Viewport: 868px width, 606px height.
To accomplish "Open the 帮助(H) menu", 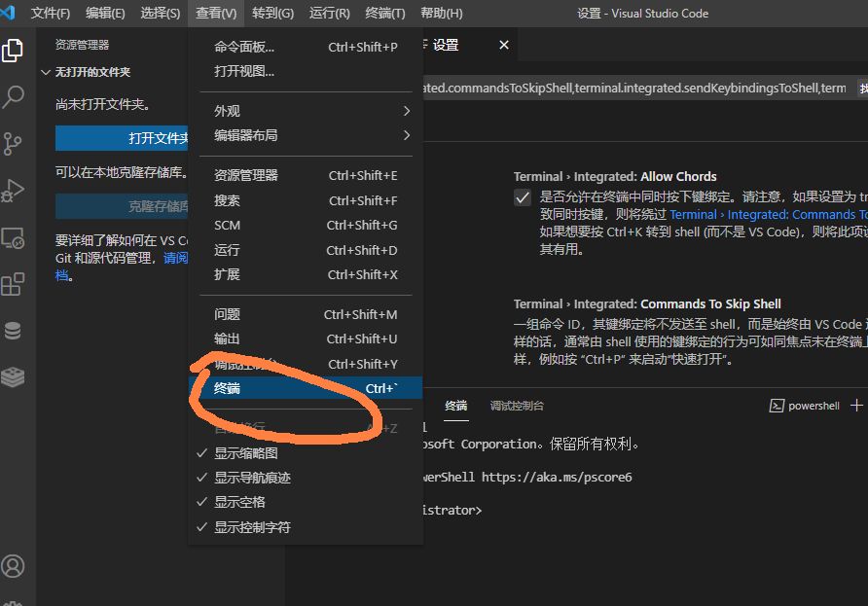I will point(442,14).
